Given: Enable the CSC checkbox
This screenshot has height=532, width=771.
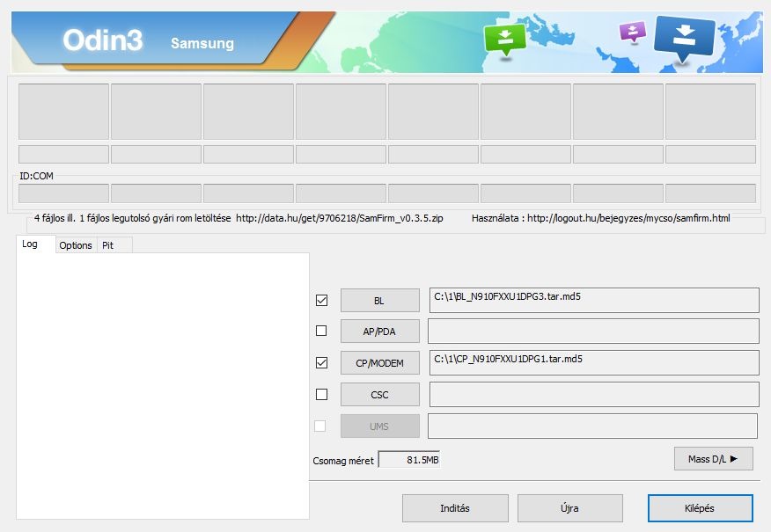Looking at the screenshot, I should (x=321, y=394).
